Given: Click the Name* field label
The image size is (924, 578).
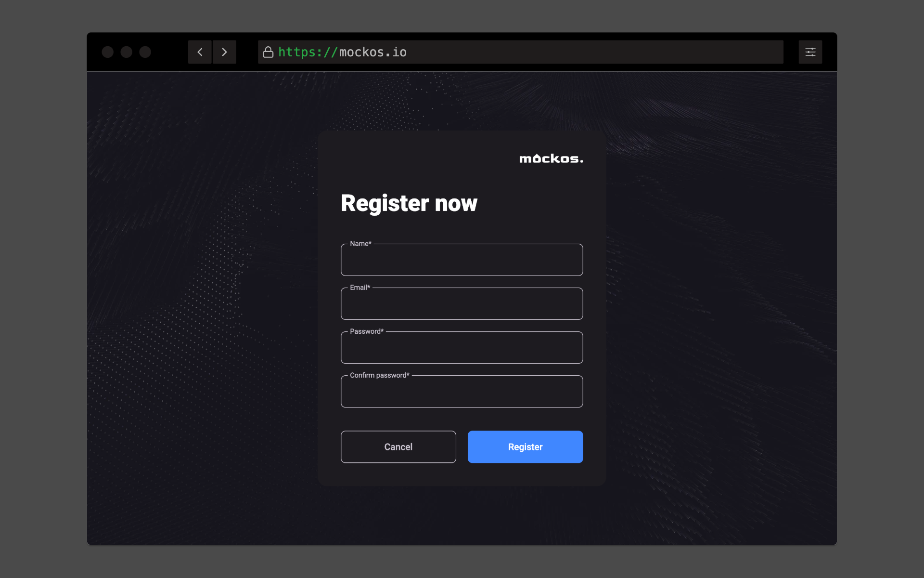Looking at the screenshot, I should coord(360,244).
